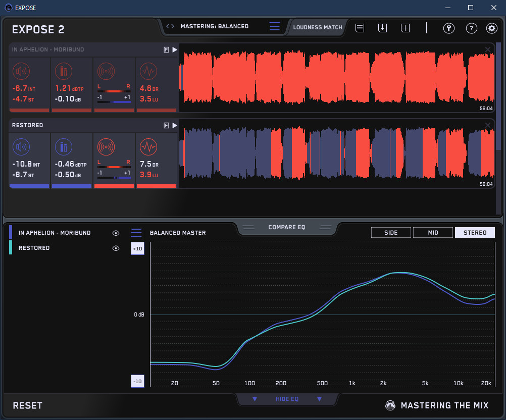The height and width of the screenshot is (420, 506).
Task: Remove the In Aphelion - Moribund waveform with X
Action: click(488, 49)
